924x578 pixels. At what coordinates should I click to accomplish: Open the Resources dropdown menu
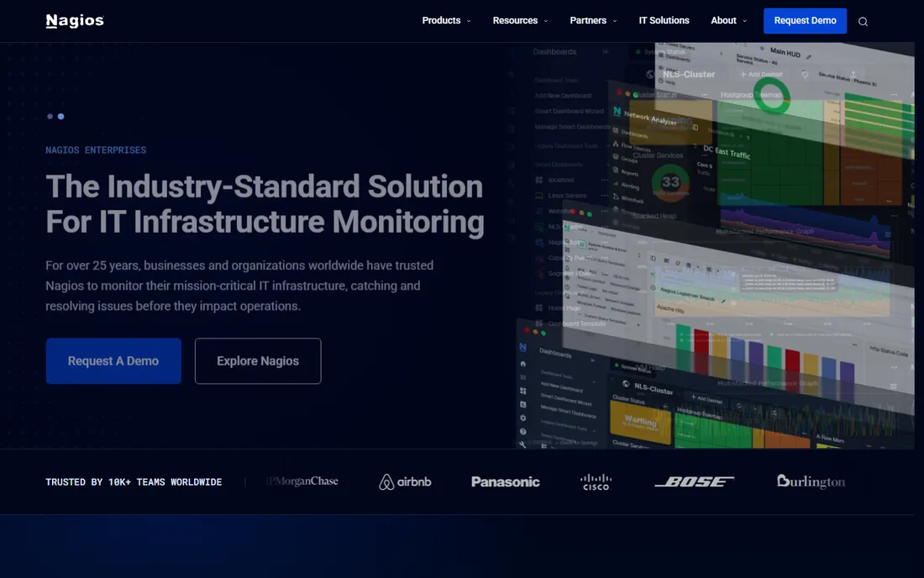pos(520,21)
